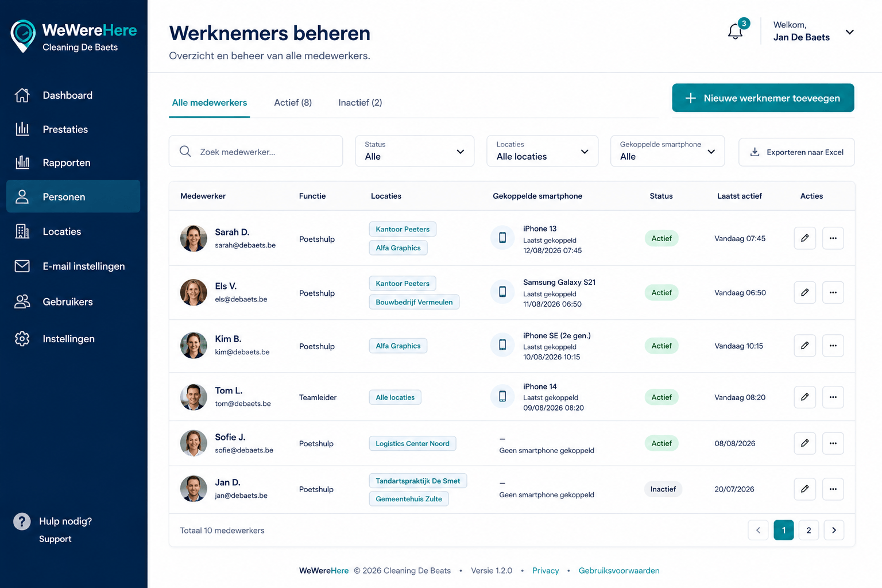Click the Prestaties chart icon

(x=22, y=129)
